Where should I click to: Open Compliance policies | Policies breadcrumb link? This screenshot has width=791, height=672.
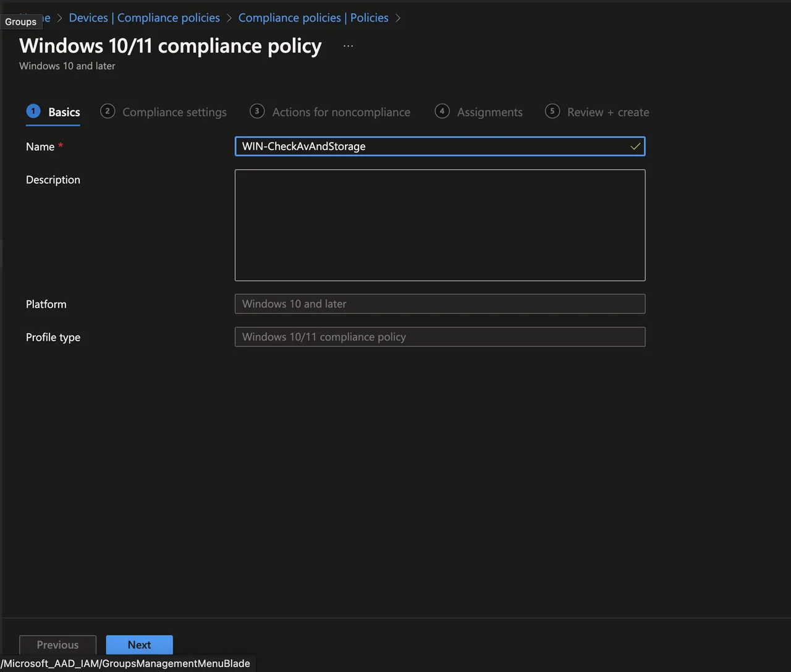[313, 18]
